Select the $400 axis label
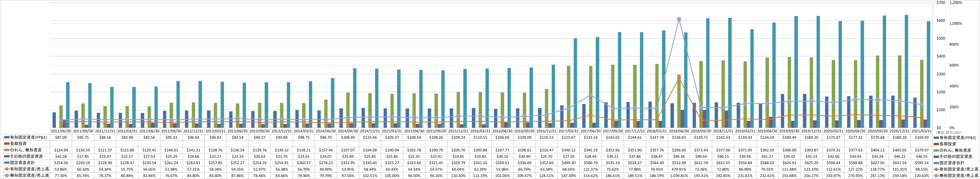980x179 pixels. pos(940,56)
